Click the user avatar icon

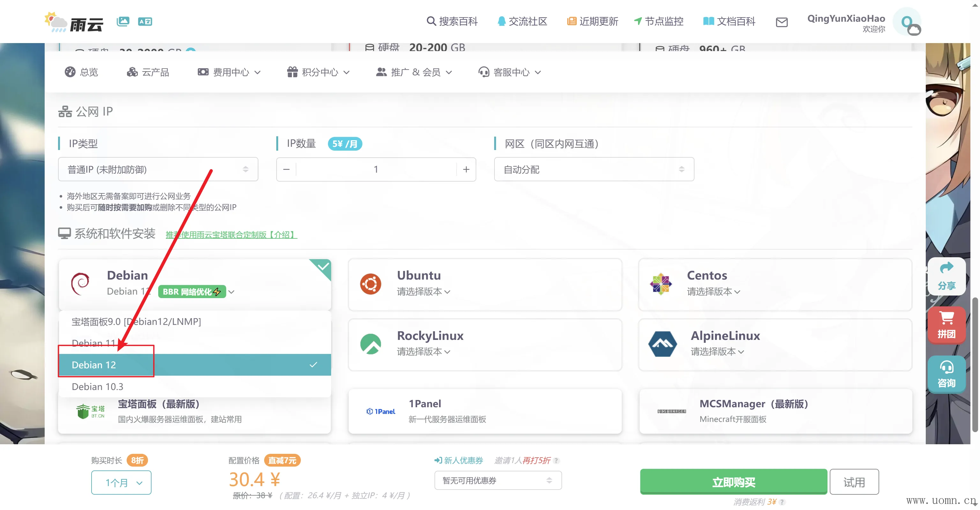pyautogui.click(x=907, y=22)
